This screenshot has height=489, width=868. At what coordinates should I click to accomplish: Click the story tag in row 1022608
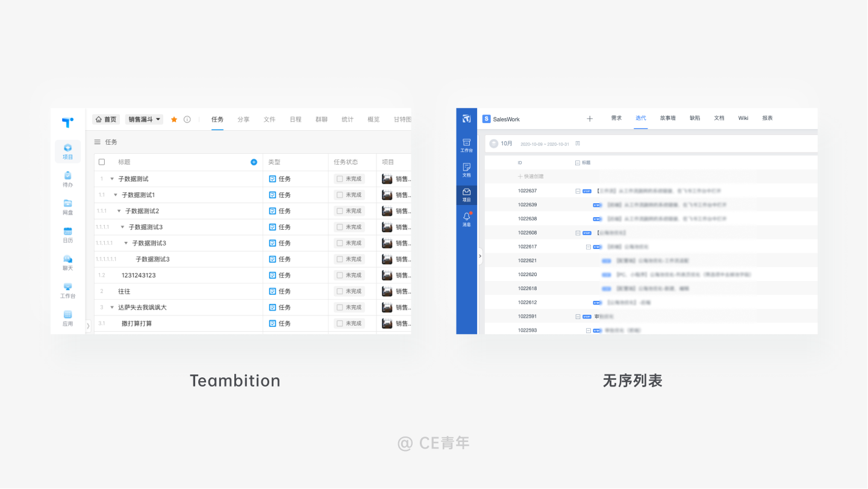(587, 233)
